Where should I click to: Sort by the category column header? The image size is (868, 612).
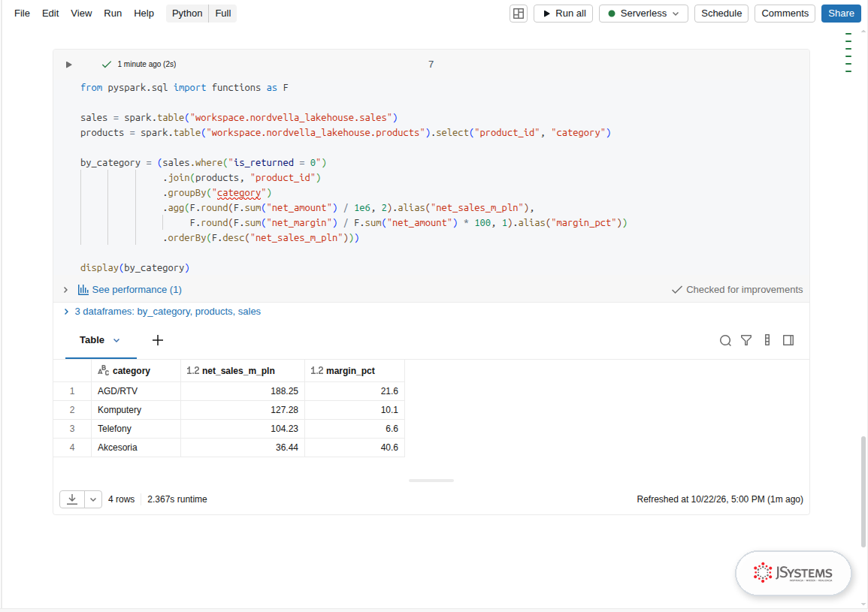(x=136, y=371)
